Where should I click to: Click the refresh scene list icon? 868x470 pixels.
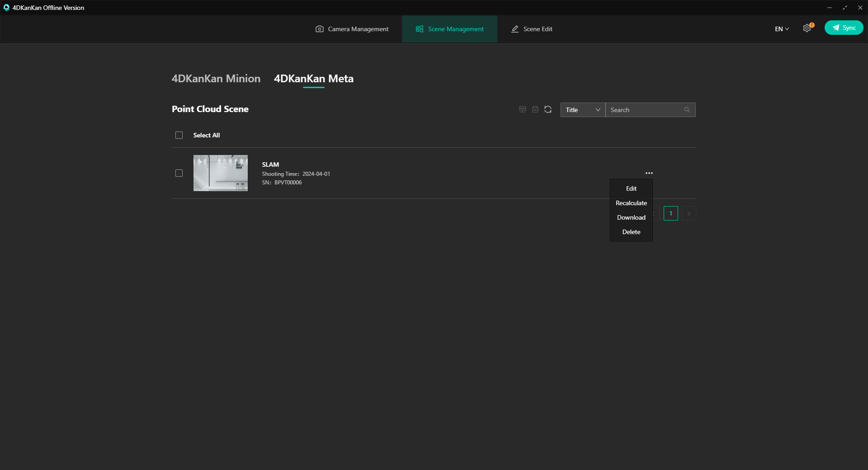click(x=548, y=109)
